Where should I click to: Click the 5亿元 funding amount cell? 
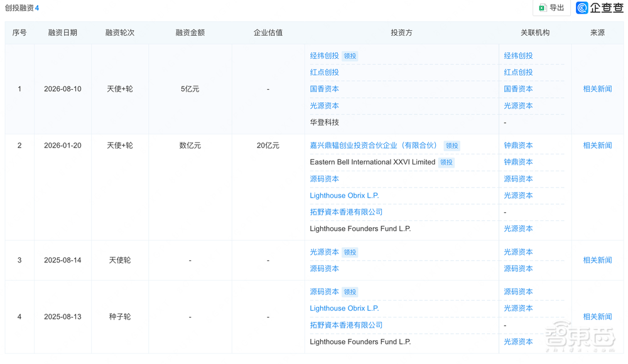pos(190,89)
